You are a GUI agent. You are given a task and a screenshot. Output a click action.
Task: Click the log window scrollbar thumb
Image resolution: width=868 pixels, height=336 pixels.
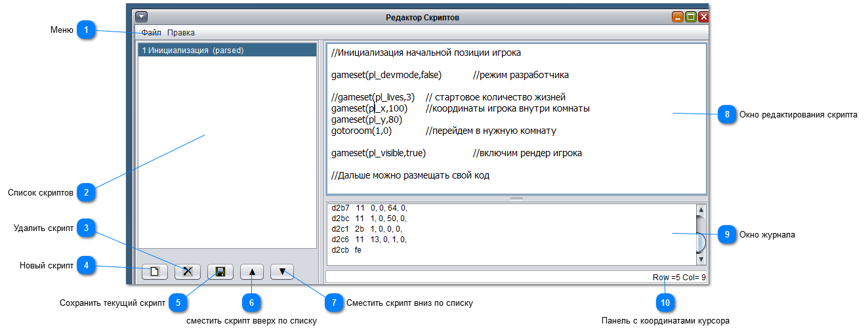click(x=700, y=240)
